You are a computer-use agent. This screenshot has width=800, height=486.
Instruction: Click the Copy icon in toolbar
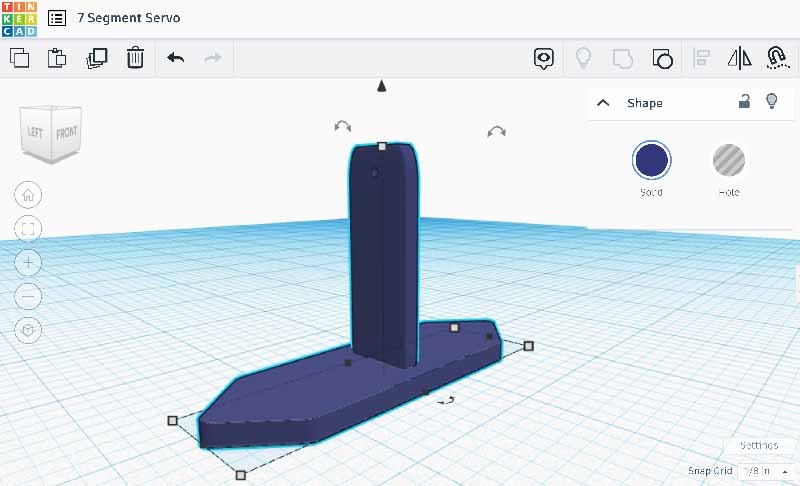click(19, 58)
